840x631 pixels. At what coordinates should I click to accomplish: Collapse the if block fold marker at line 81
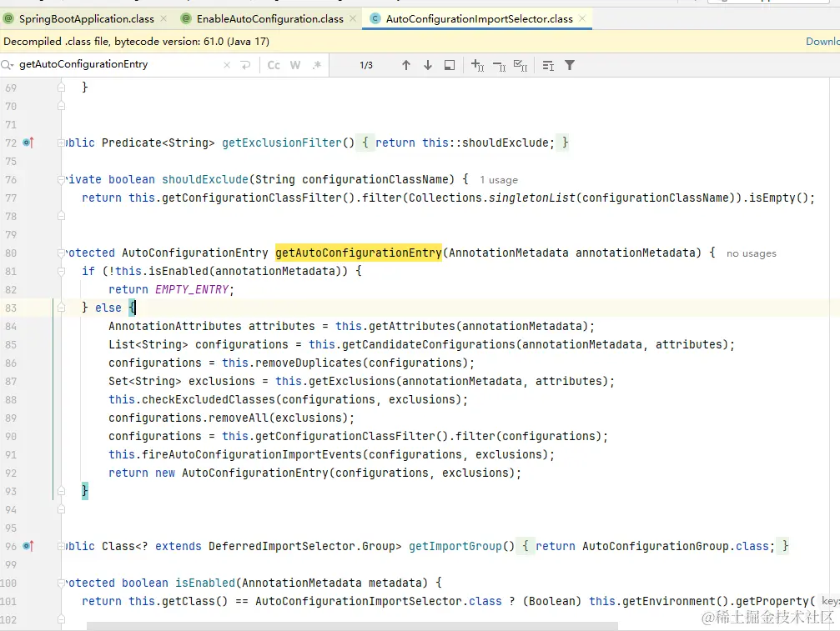[x=61, y=272]
